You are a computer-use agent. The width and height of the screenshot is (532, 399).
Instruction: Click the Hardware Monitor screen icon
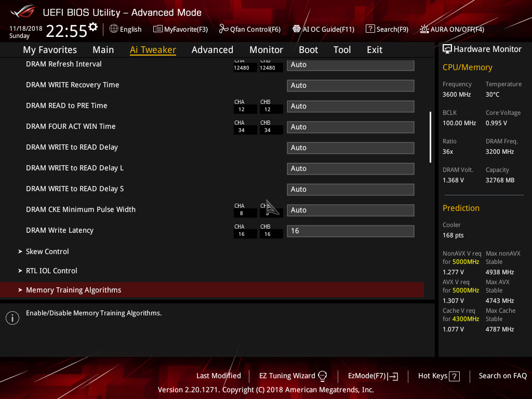pos(447,49)
